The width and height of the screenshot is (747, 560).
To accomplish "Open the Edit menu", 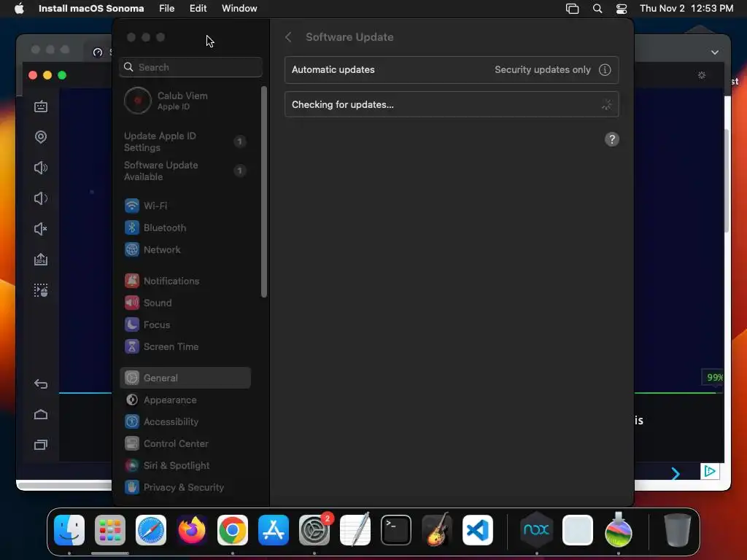I will [198, 9].
